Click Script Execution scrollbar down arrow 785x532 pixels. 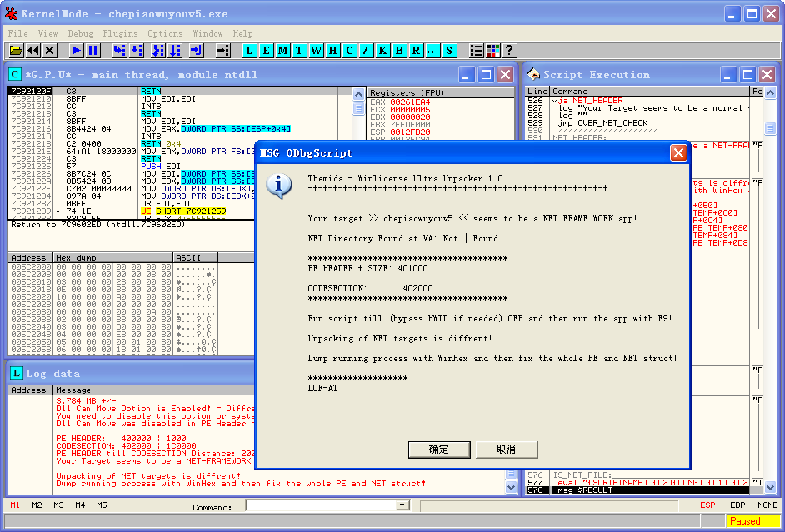coord(771,486)
